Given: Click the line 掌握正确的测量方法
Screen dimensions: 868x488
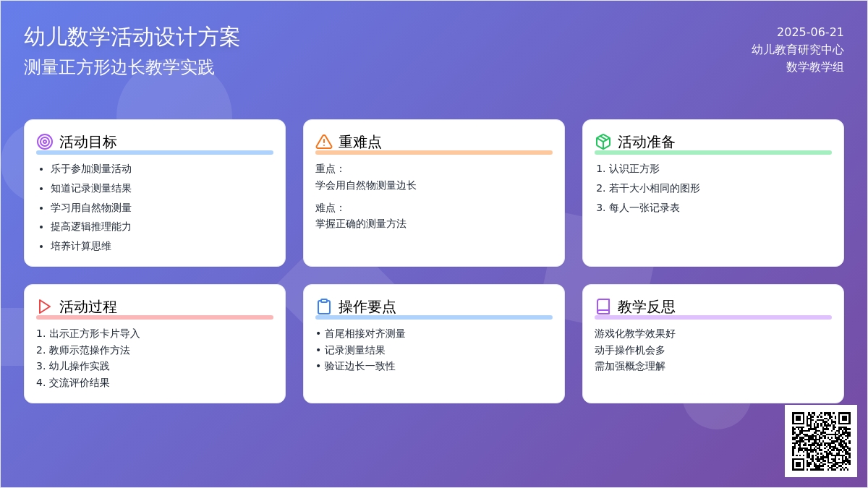Looking at the screenshot, I should pos(361,223).
